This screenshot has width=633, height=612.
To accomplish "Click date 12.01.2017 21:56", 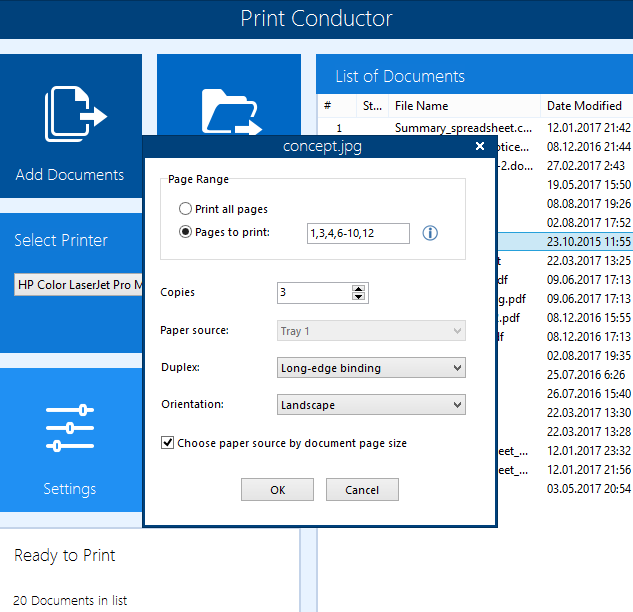I will [589, 469].
